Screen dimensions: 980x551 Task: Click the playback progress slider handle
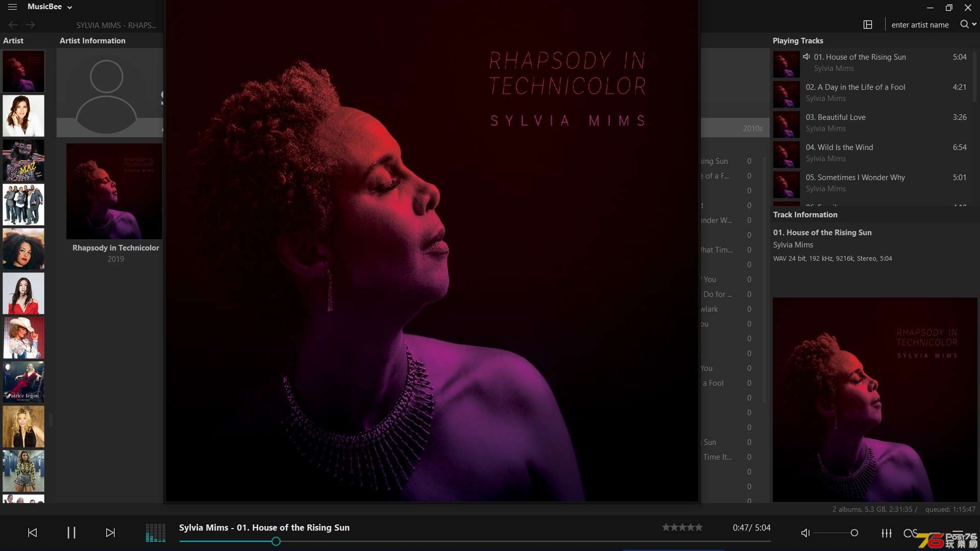click(x=276, y=541)
